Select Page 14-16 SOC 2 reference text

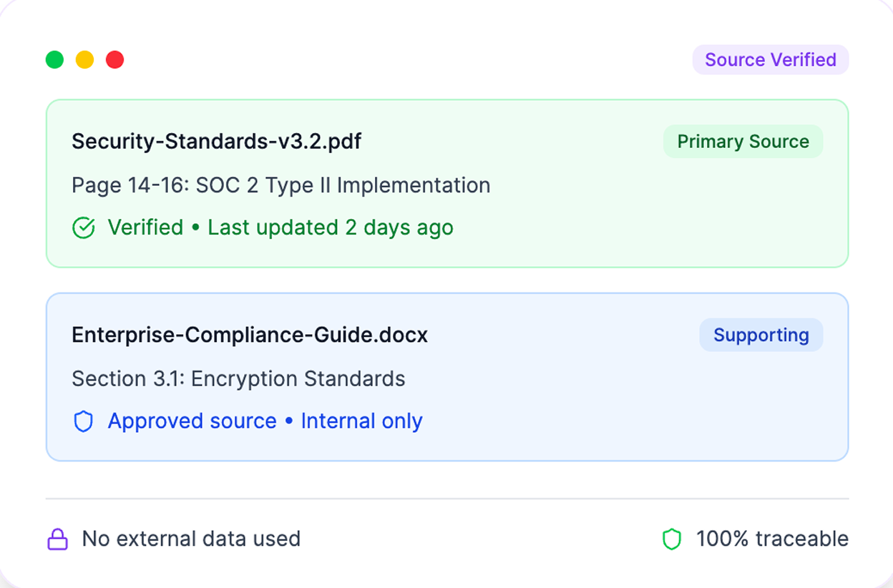click(280, 185)
